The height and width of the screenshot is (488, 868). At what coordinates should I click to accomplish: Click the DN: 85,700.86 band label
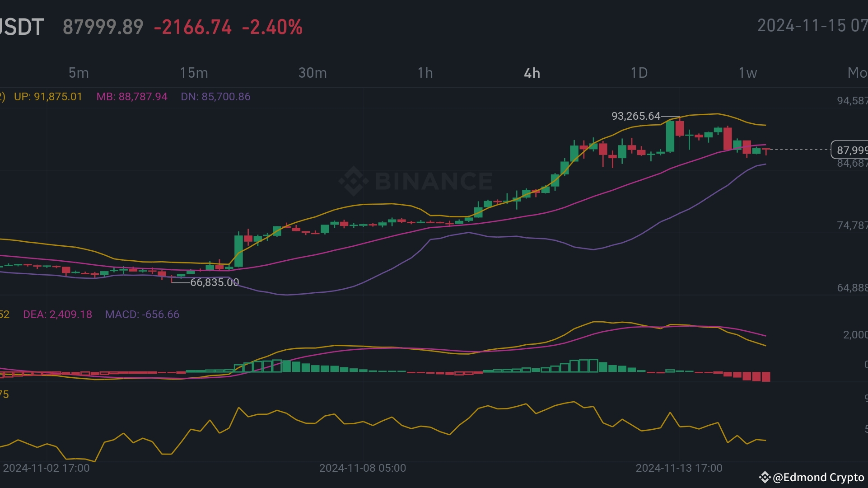point(215,97)
